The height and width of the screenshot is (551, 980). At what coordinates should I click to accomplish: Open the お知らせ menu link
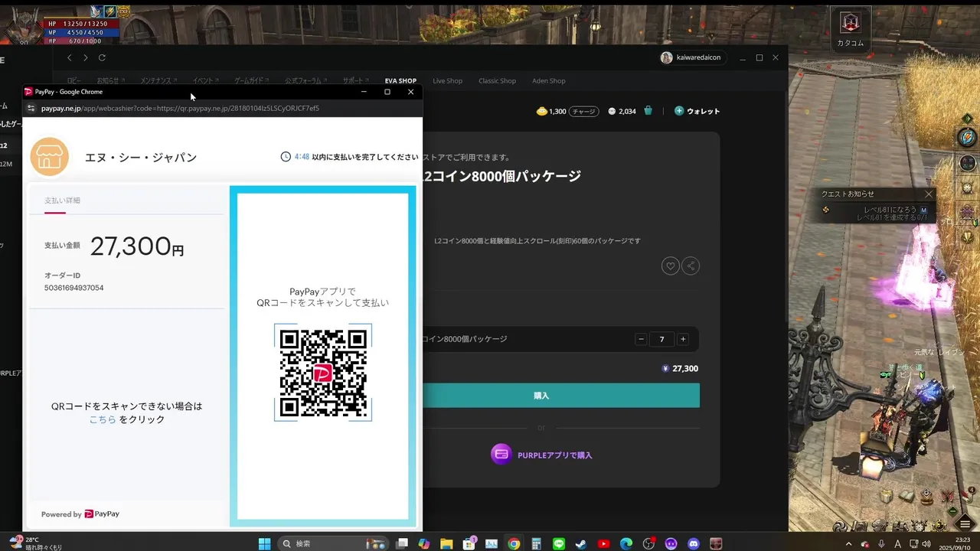tap(109, 80)
